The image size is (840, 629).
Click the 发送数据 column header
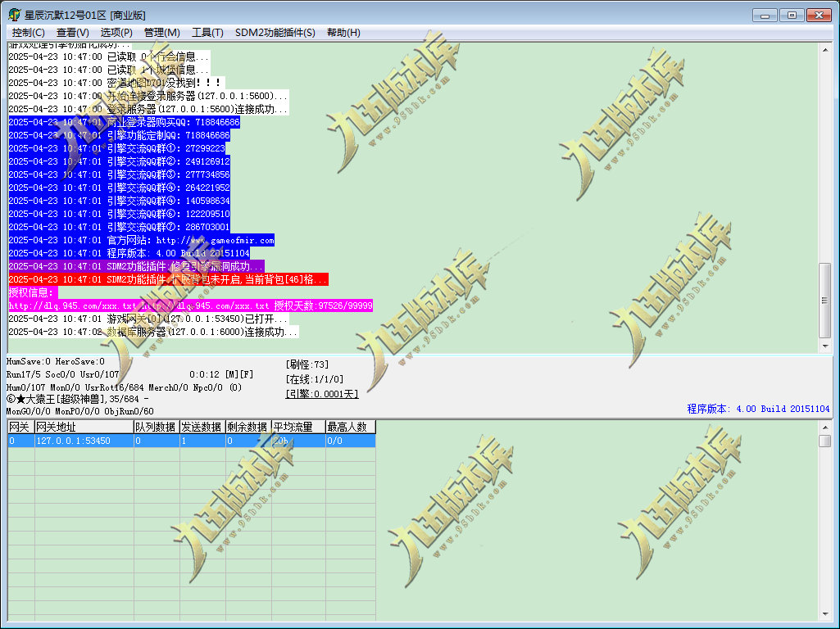(202, 427)
